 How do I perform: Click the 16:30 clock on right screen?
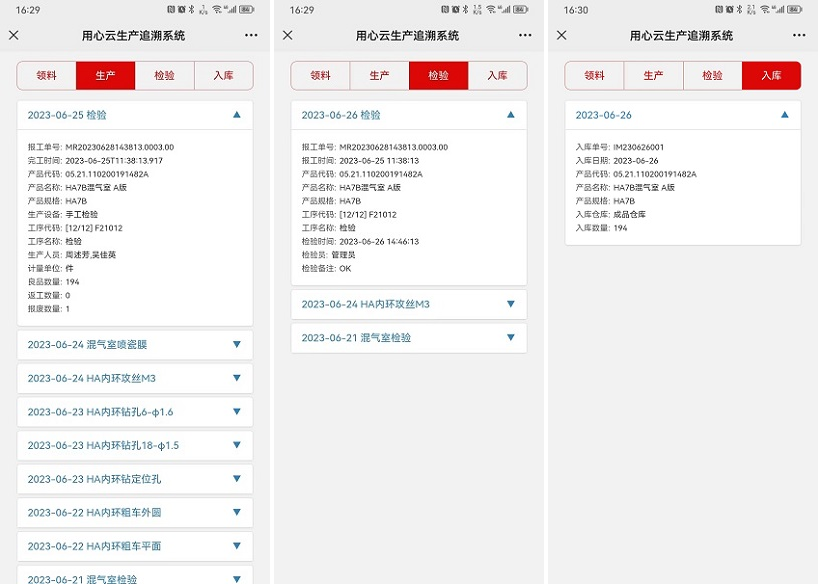[575, 10]
